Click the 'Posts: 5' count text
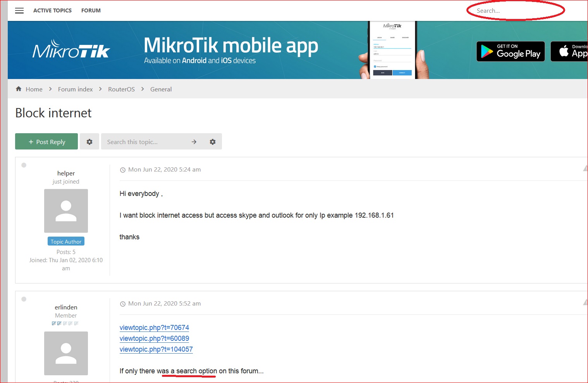The width and height of the screenshot is (588, 383). [66, 252]
